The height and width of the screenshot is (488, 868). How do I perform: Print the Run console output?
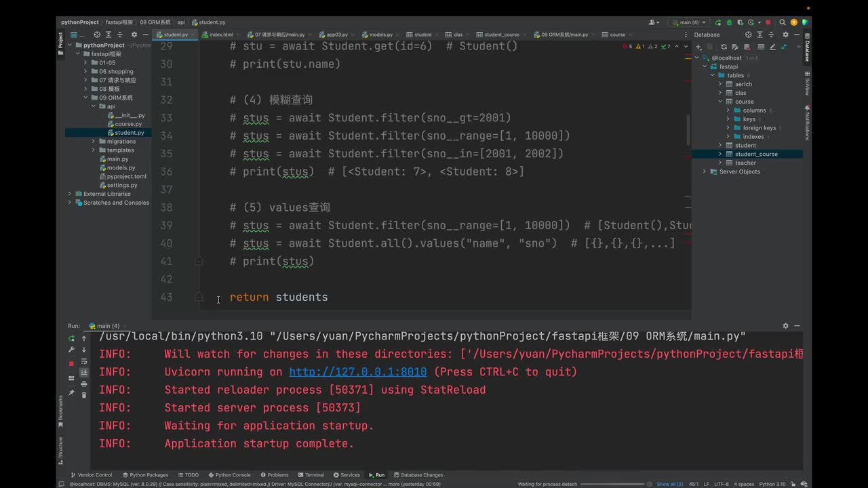click(x=84, y=384)
